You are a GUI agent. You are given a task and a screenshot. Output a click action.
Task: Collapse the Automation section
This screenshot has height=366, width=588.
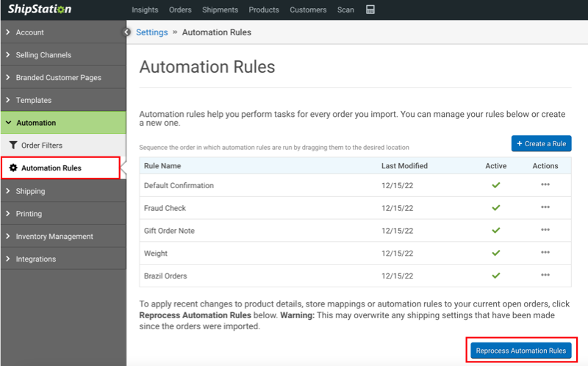click(63, 123)
